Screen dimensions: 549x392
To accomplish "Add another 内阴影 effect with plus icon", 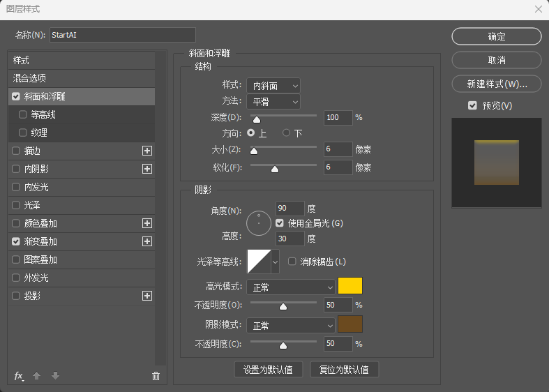I will click(147, 169).
